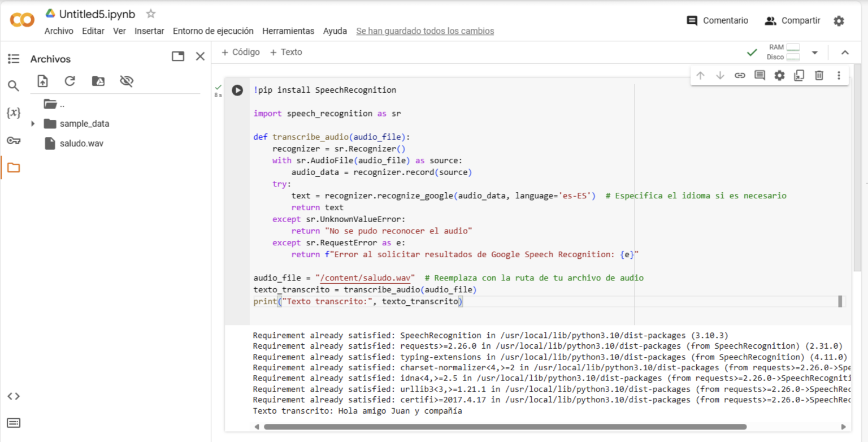Upload a file to session storage

(x=42, y=81)
